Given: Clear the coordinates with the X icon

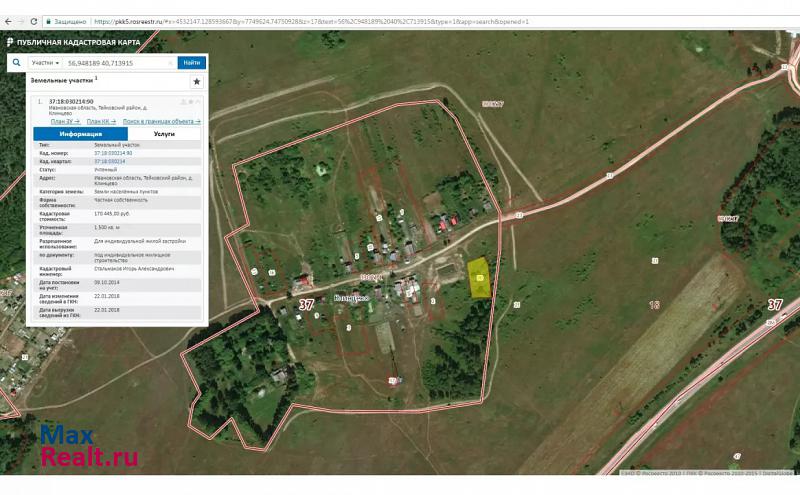Looking at the screenshot, I should (x=171, y=63).
